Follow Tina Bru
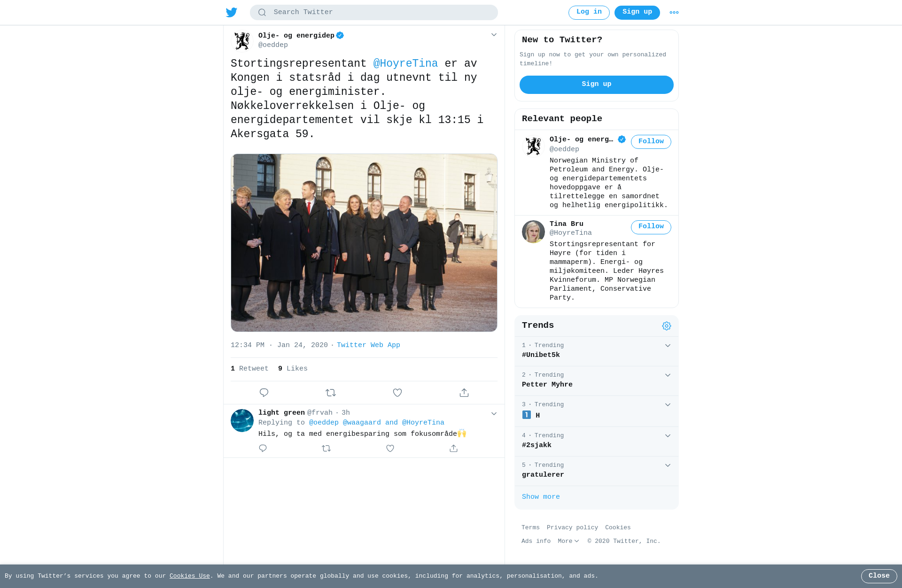The width and height of the screenshot is (902, 588). [651, 227]
